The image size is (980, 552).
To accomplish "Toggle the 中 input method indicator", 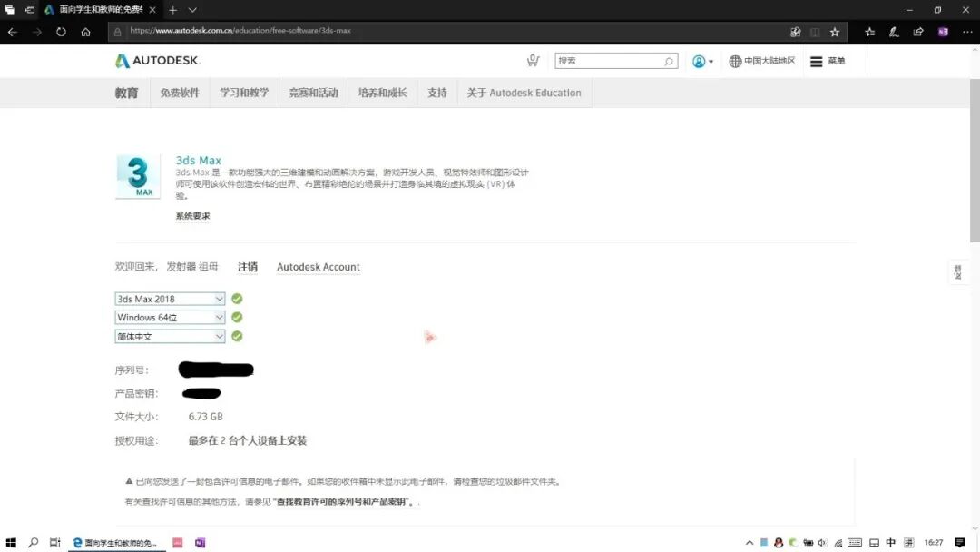I will [x=891, y=543].
